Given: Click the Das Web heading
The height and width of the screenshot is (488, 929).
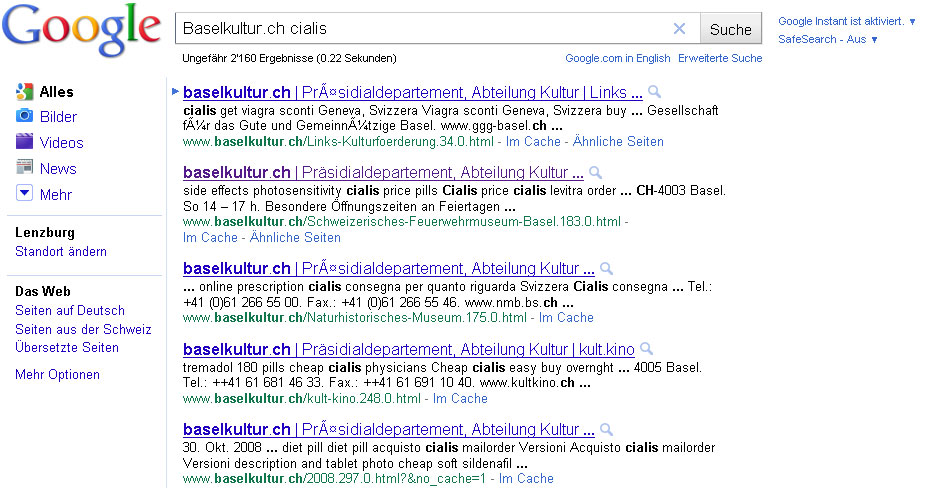Looking at the screenshot, I should coord(43,291).
